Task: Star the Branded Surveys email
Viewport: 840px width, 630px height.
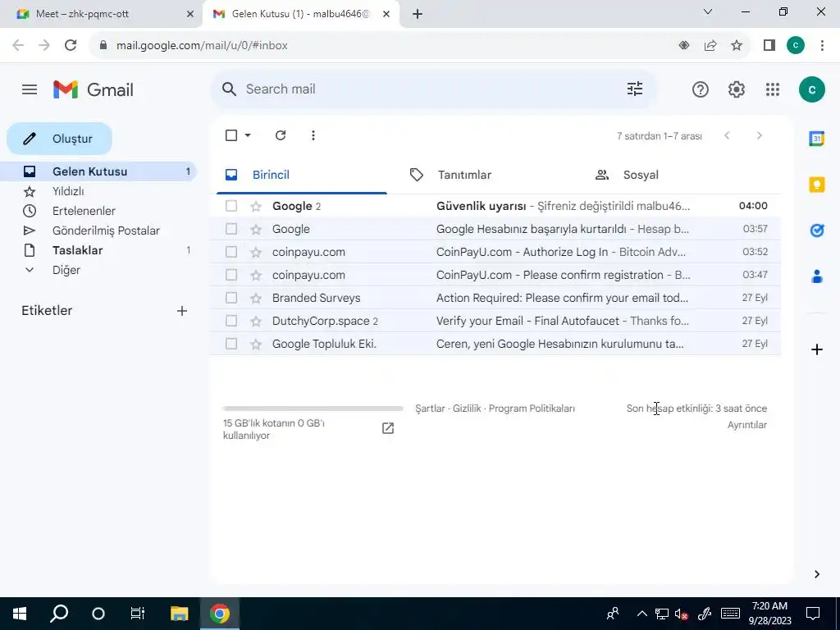Action: click(256, 298)
